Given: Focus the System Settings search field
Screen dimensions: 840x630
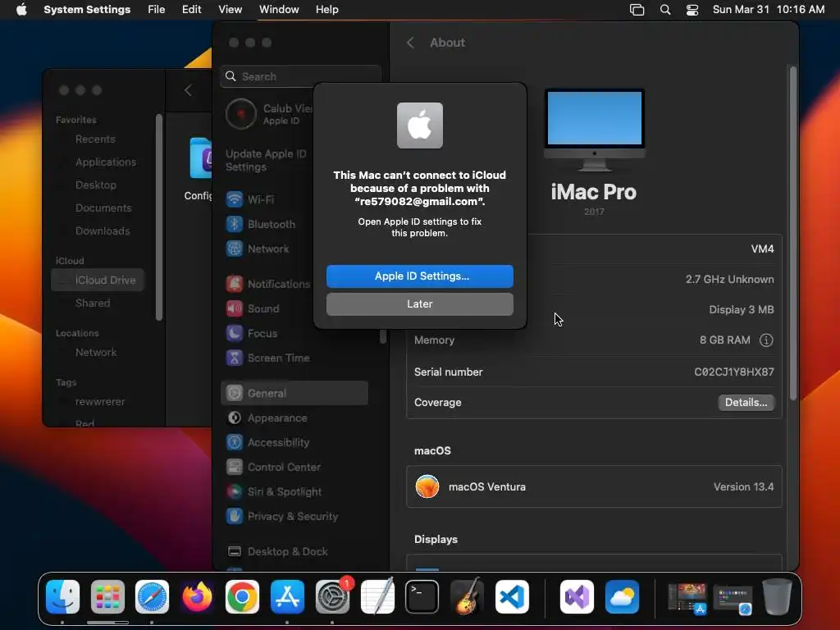Looking at the screenshot, I should tap(300, 76).
